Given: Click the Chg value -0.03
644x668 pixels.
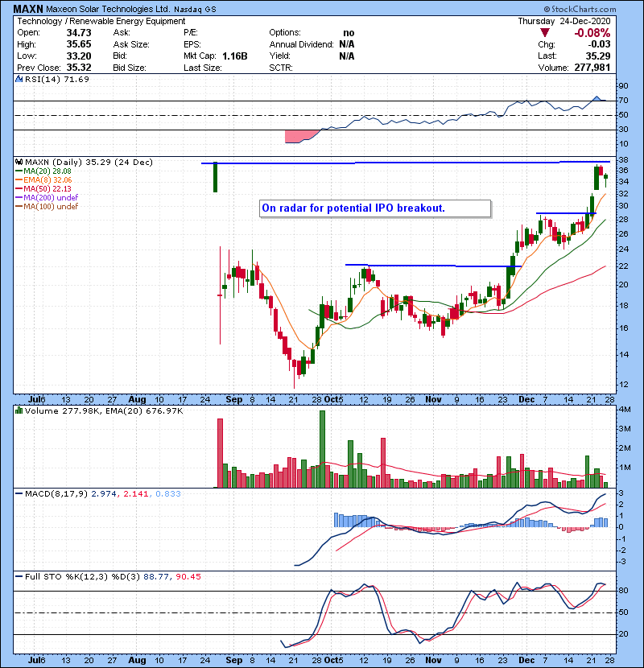Looking at the screenshot, I should click(599, 44).
